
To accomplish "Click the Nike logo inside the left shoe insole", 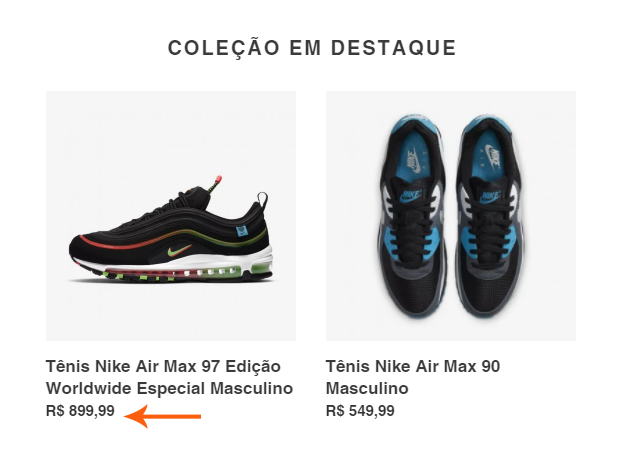I will point(413,161).
